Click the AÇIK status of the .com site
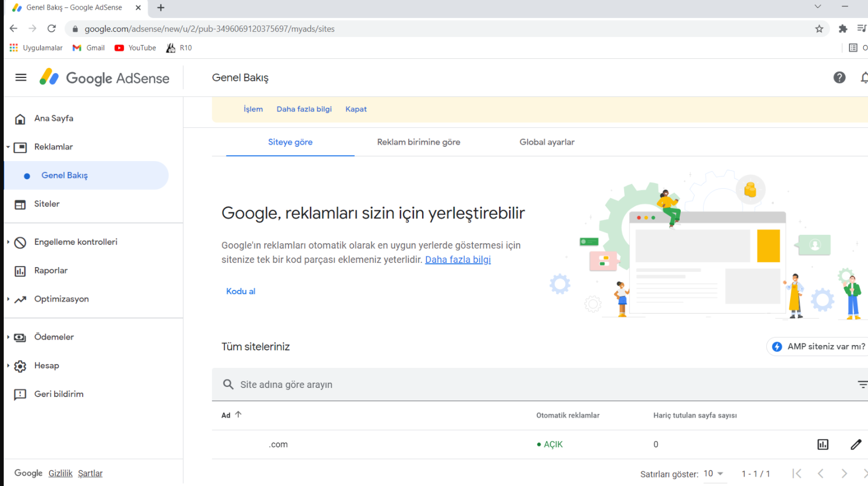The image size is (868, 486). pos(550,445)
